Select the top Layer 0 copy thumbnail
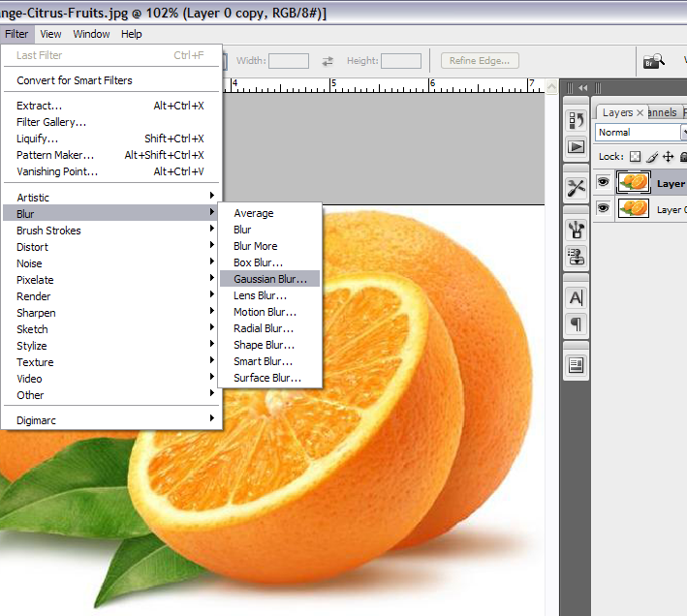Image resolution: width=687 pixels, height=616 pixels. [x=633, y=182]
